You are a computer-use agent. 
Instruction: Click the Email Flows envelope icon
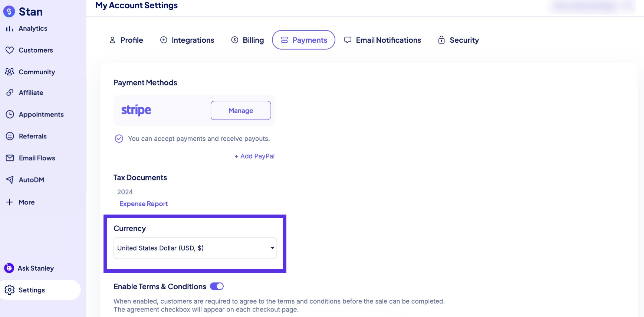(x=10, y=158)
